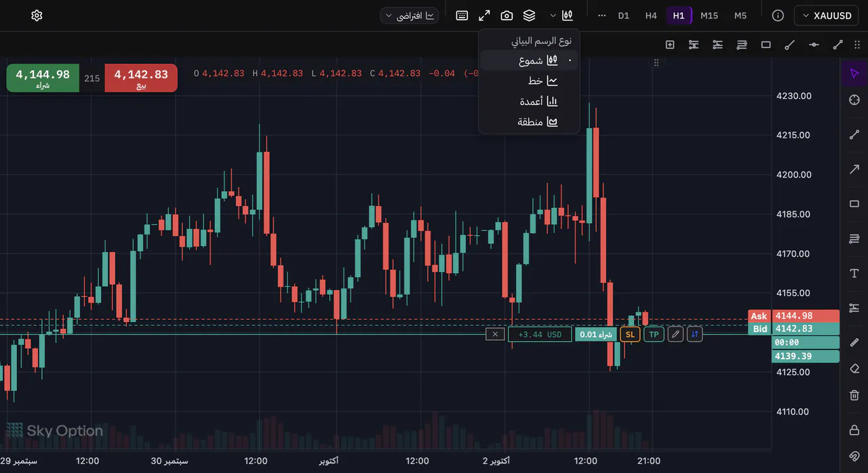Image resolution: width=868 pixels, height=473 pixels.
Task: Lock drawings with the padlock icon
Action: [x=854, y=430]
